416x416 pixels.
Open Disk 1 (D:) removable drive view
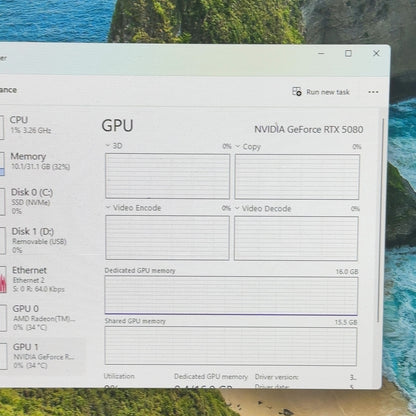click(42, 240)
